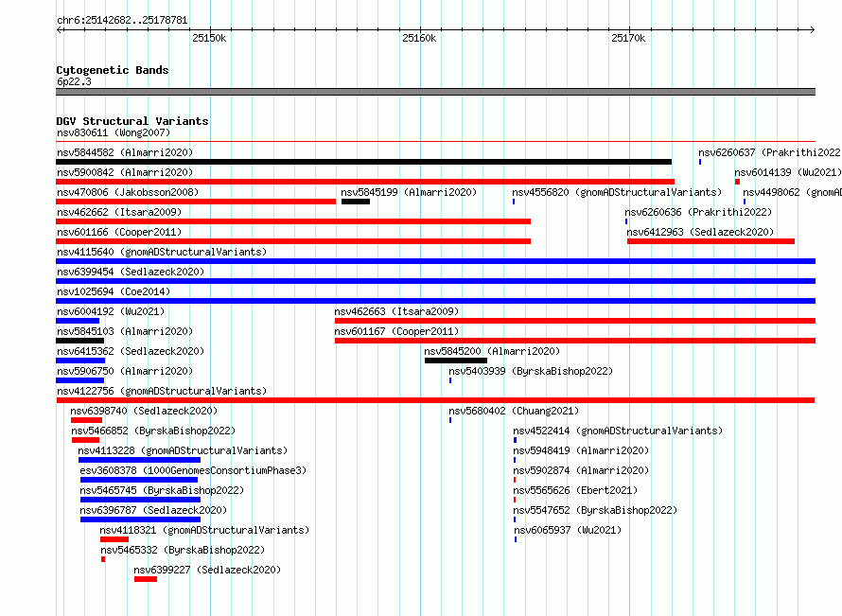Viewport: 842px width, 616px height.
Task: Click the nsv5465745 (ByrskaBishop2022) label
Action: pos(162,490)
